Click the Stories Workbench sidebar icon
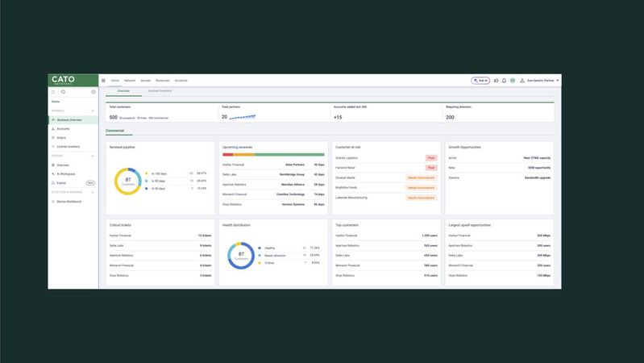The height and width of the screenshot is (363, 644). tap(53, 202)
